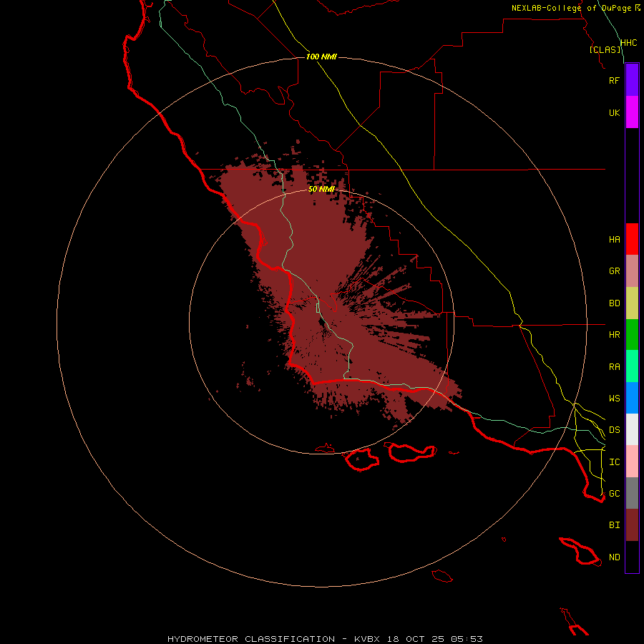Viewport: 644px width, 644px height.
Task: Click the HR green legend swatch
Action: tap(632, 335)
